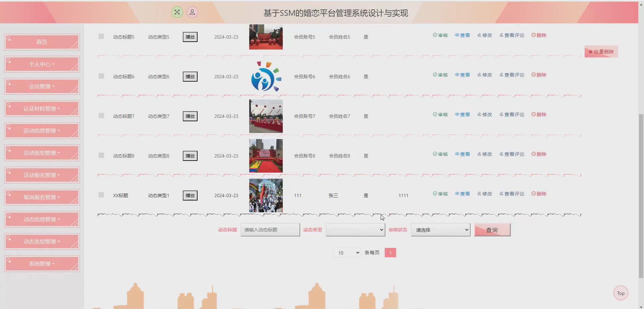View details of 动态标题8 row
Screen dimensions: 644x309
click(x=463, y=154)
